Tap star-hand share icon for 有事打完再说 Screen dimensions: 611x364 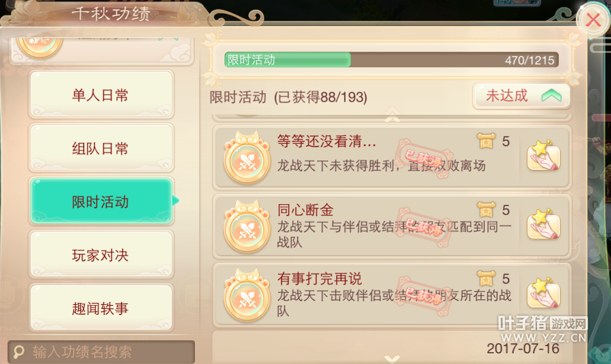[543, 293]
